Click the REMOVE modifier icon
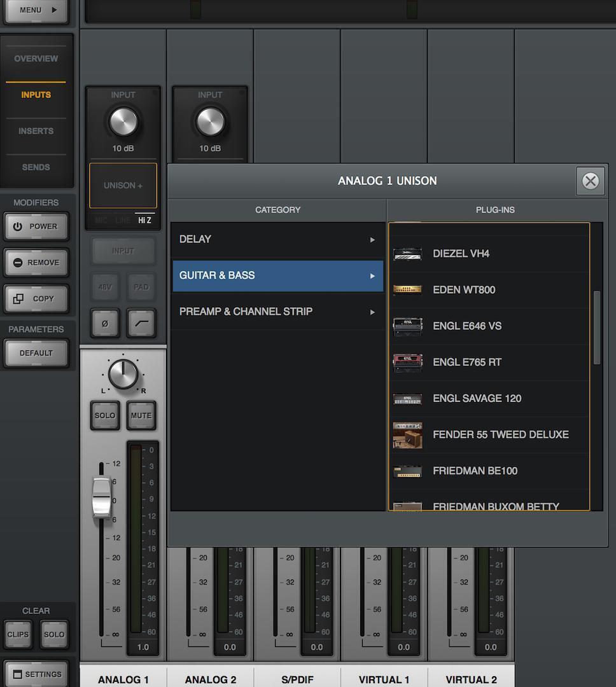 tap(36, 263)
